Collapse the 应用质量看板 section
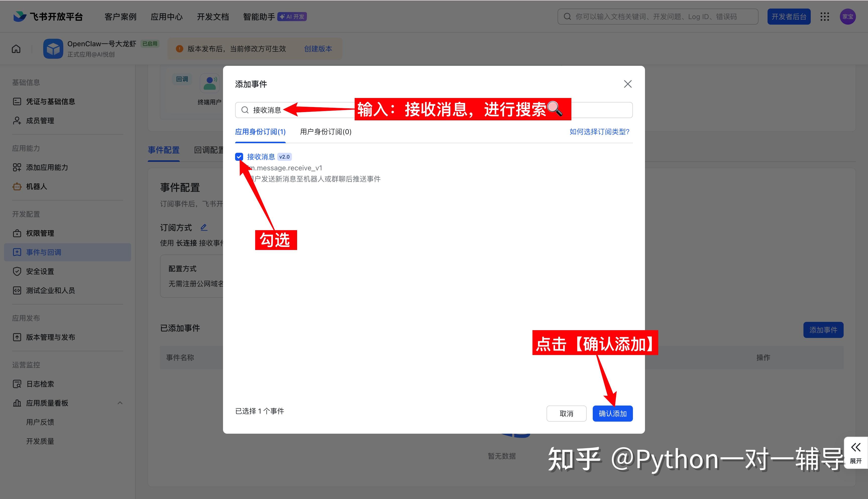The image size is (868, 499). point(120,403)
